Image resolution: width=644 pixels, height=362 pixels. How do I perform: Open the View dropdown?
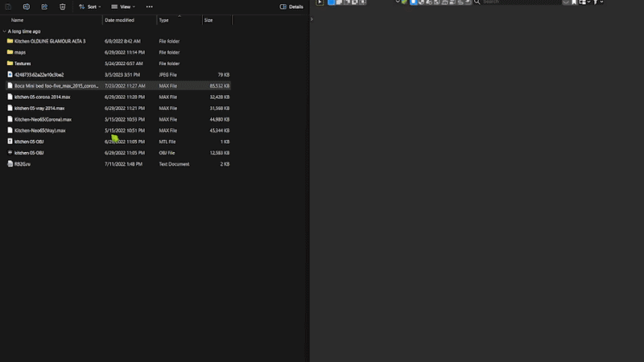point(123,6)
